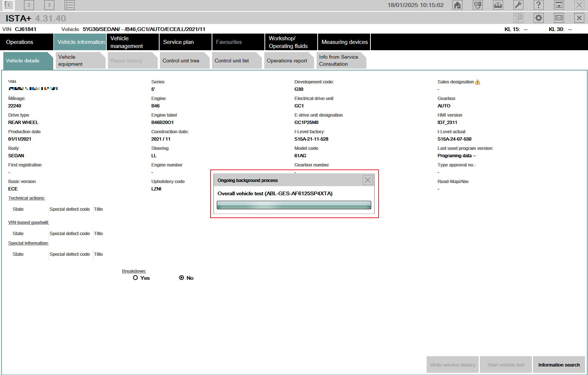Click the header VIN CJ61841 text
Screen dimensions: 588x375
pos(19,29)
